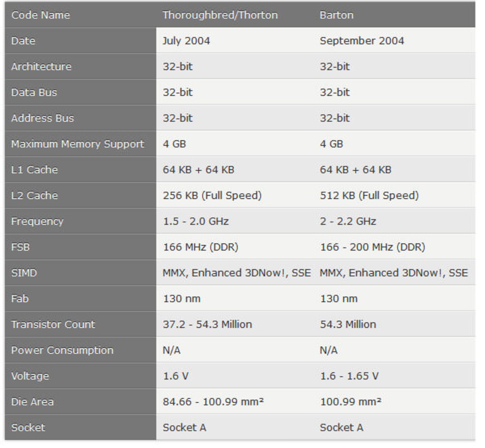Click the "September 2004" date cell

click(362, 41)
